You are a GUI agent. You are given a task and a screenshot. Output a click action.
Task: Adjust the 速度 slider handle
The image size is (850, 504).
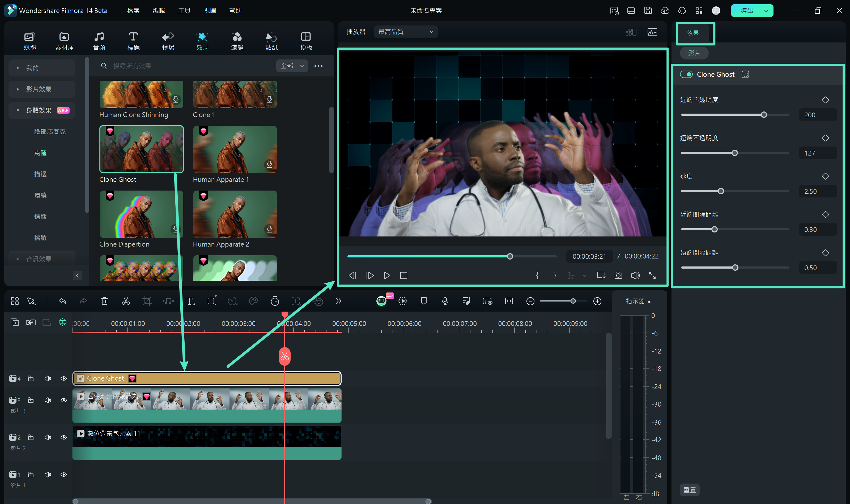721,191
